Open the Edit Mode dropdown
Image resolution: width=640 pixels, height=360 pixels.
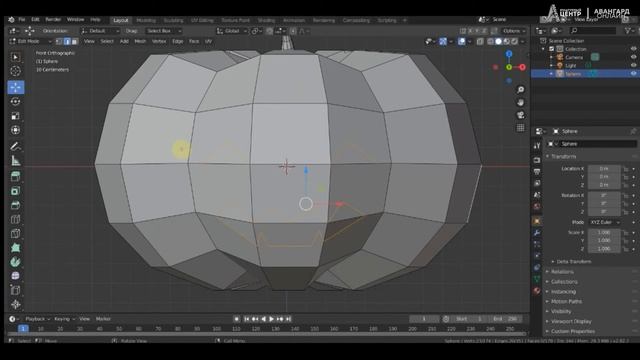pyautogui.click(x=31, y=41)
